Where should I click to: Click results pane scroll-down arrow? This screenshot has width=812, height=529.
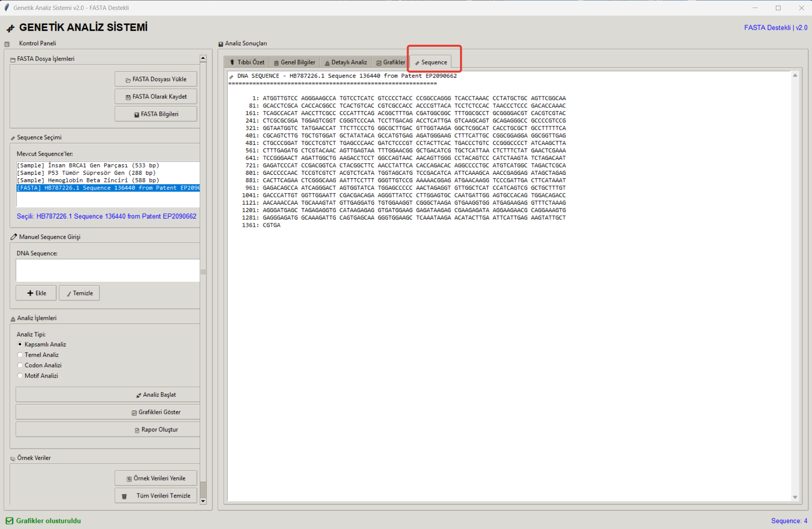794,497
